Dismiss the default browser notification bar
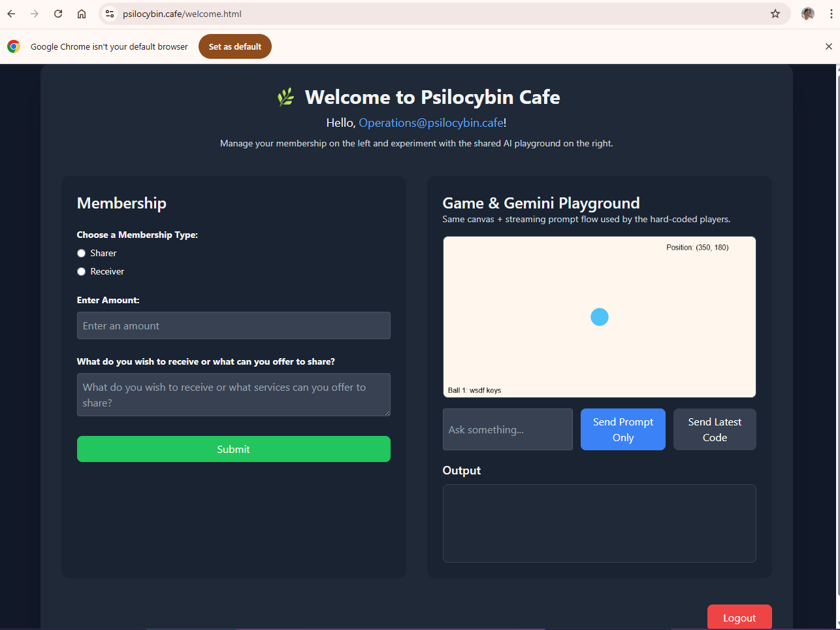Viewport: 840px width, 630px height. coord(829,46)
